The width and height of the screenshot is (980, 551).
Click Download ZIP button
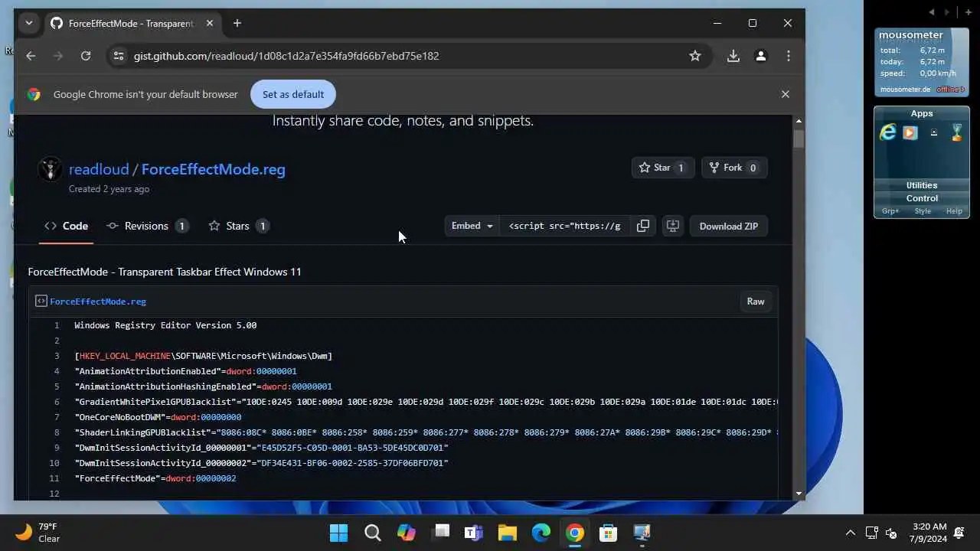pyautogui.click(x=729, y=226)
